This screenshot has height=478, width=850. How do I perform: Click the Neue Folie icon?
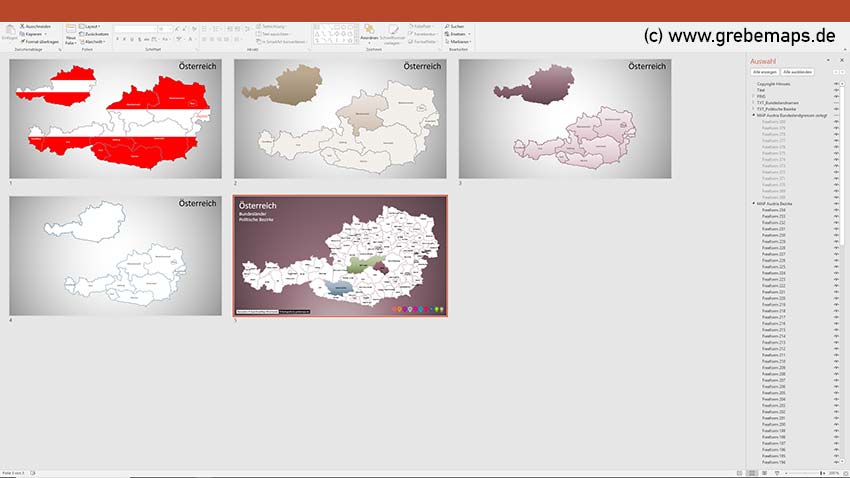pyautogui.click(x=70, y=36)
